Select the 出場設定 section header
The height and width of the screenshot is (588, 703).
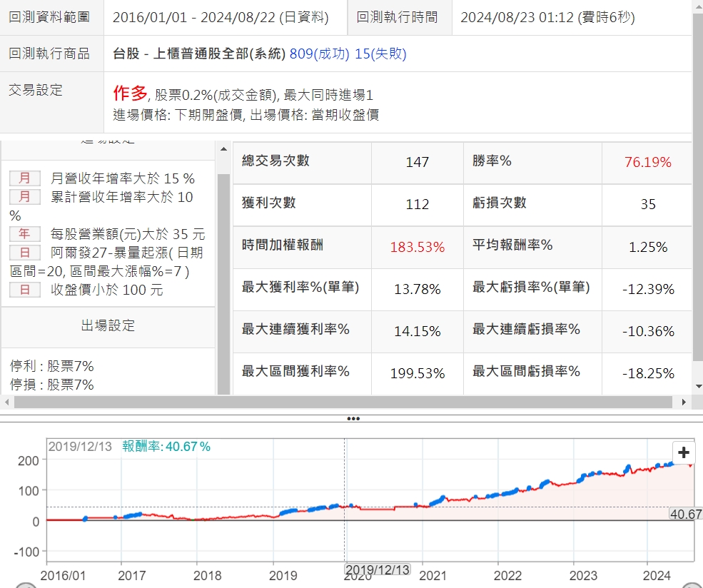pyautogui.click(x=108, y=326)
